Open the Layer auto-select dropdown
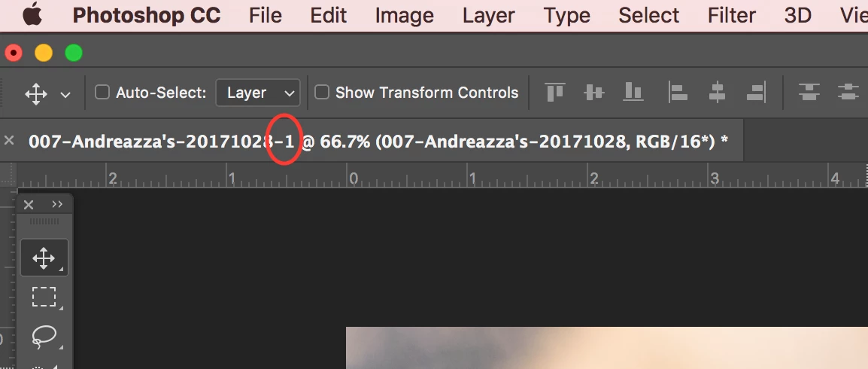The height and width of the screenshot is (369, 868). [x=257, y=93]
